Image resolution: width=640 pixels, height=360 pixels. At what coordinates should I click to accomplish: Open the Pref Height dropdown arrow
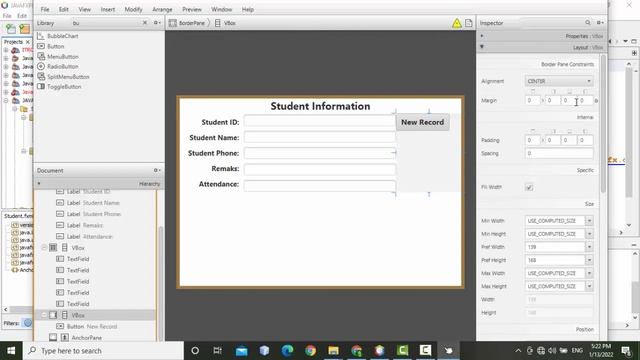(589, 260)
